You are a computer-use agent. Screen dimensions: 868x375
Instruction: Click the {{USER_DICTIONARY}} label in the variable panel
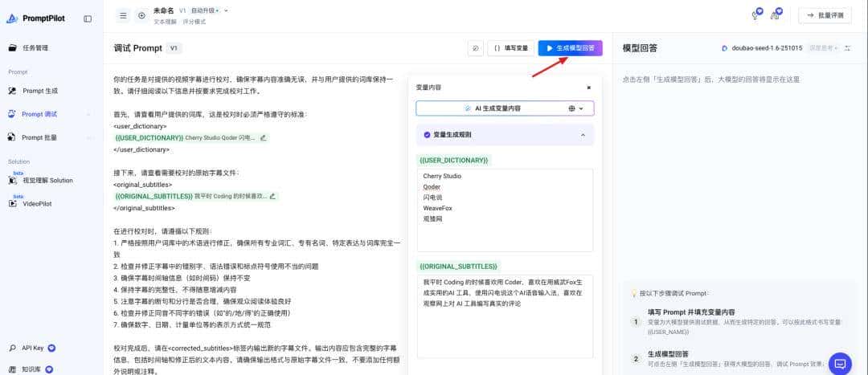(454, 160)
